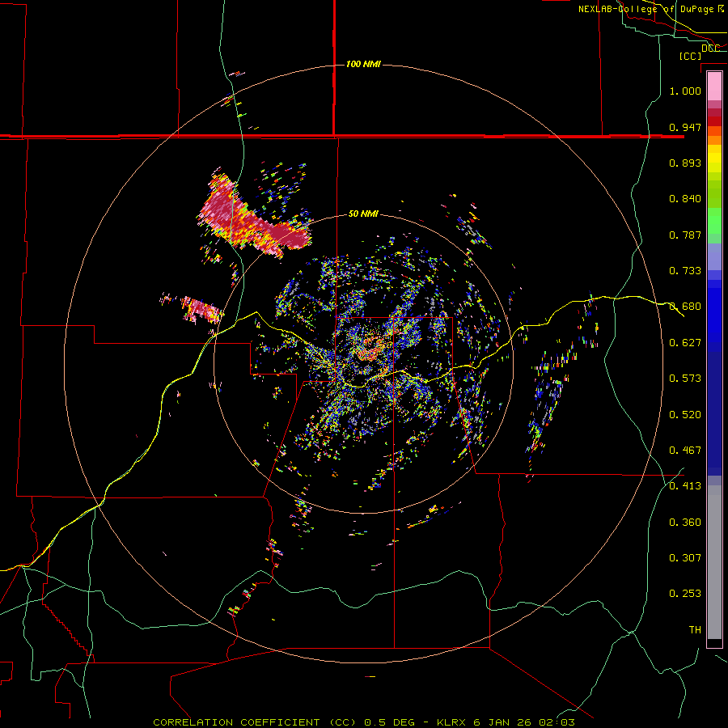Click the 0.360 color scale value
The width and height of the screenshot is (728, 728).
click(685, 523)
